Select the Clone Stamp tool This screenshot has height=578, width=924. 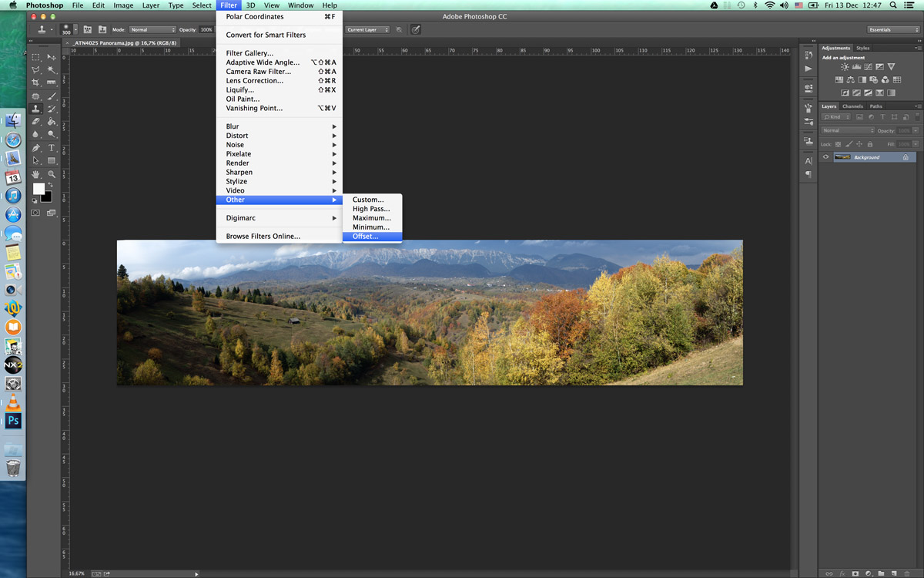36,109
